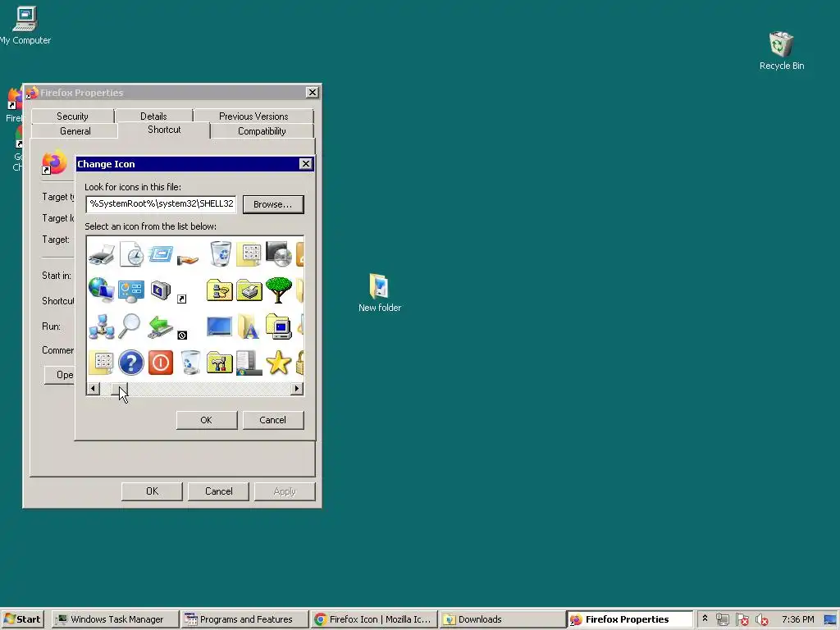This screenshot has height=630, width=840.
Task: Pick the blue Run window icon
Action: pos(161,254)
